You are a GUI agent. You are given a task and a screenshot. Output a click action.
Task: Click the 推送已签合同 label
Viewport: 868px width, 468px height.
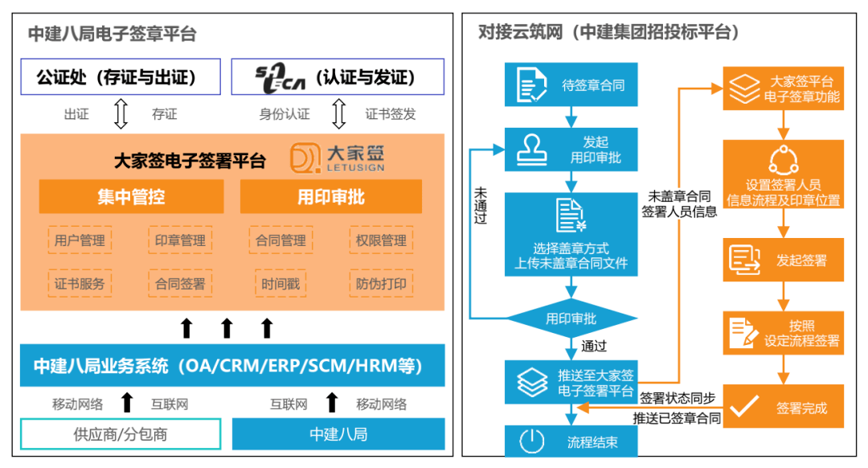tap(677, 419)
